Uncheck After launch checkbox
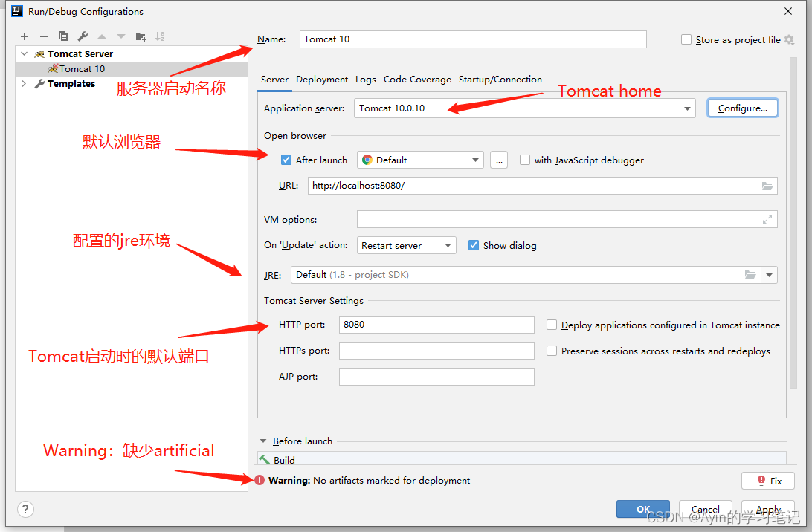 (286, 160)
